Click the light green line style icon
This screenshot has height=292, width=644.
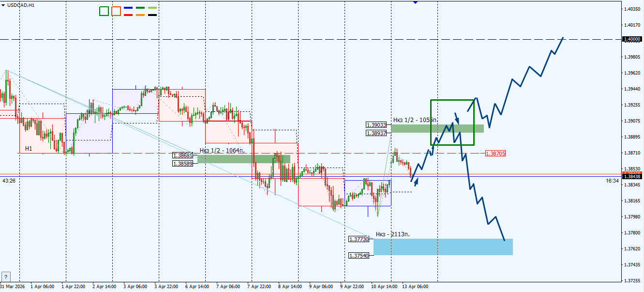(152, 8)
